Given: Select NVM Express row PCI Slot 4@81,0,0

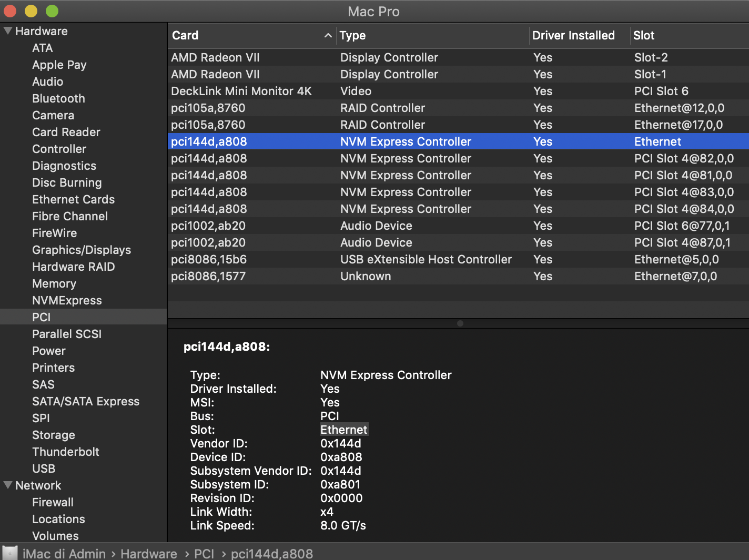Looking at the screenshot, I should pyautogui.click(x=458, y=175).
